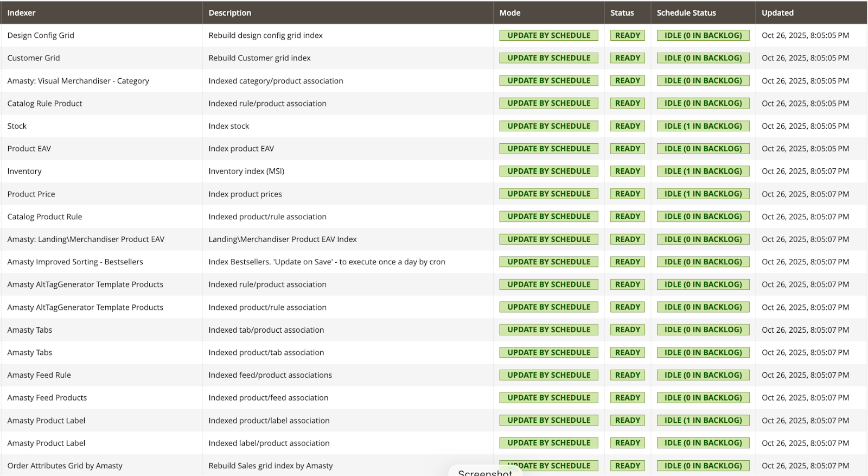
Task: Click the Customer Grid indexer name
Action: coord(34,58)
